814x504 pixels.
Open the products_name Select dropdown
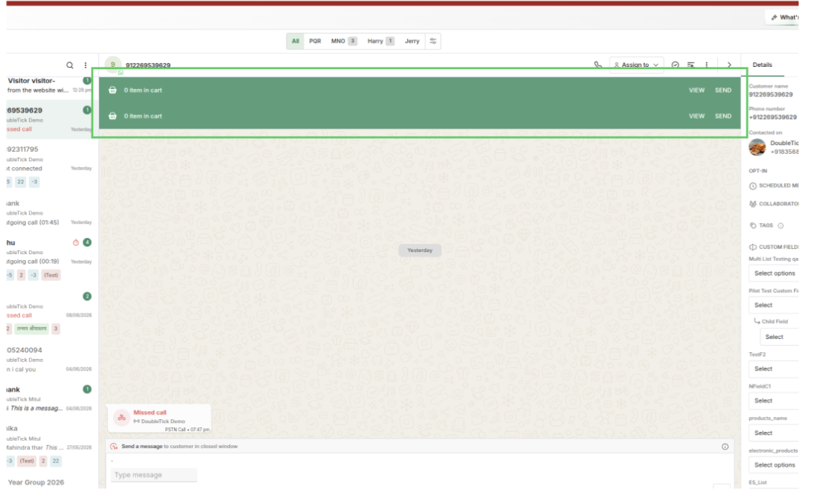point(774,433)
